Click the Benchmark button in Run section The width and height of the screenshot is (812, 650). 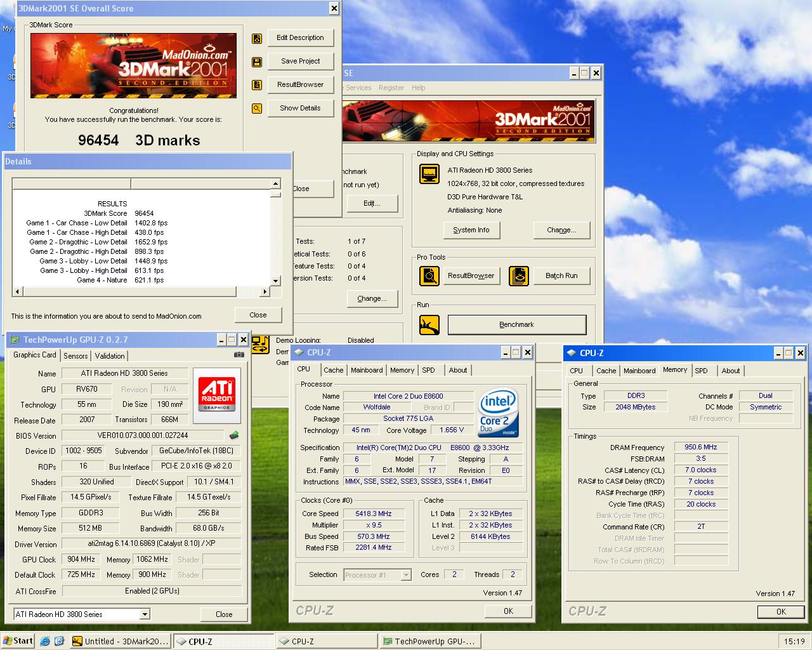pyautogui.click(x=517, y=325)
